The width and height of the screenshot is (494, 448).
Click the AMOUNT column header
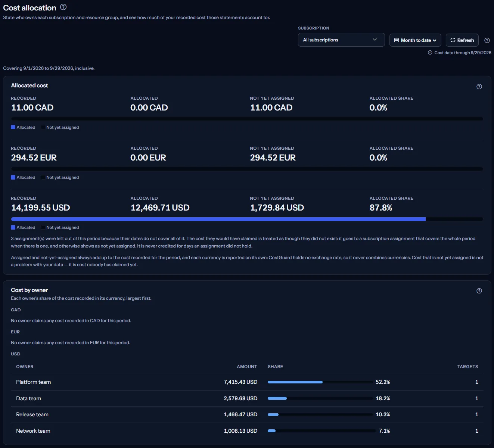pos(247,367)
